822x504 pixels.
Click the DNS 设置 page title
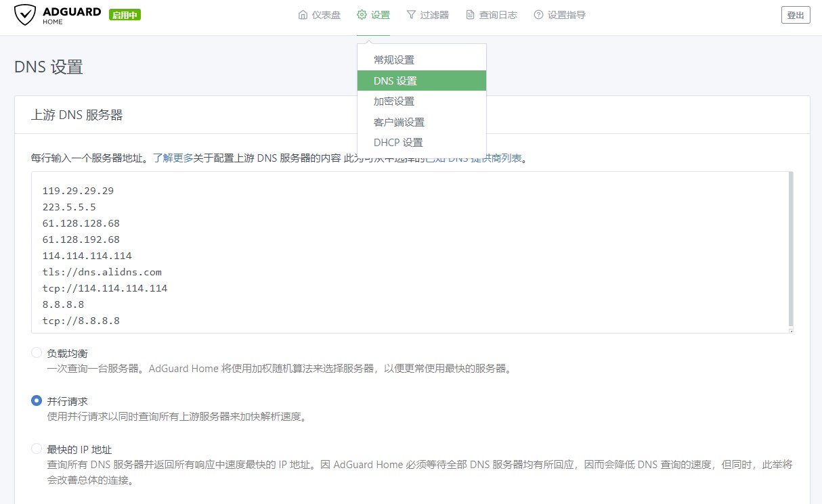tap(49, 67)
